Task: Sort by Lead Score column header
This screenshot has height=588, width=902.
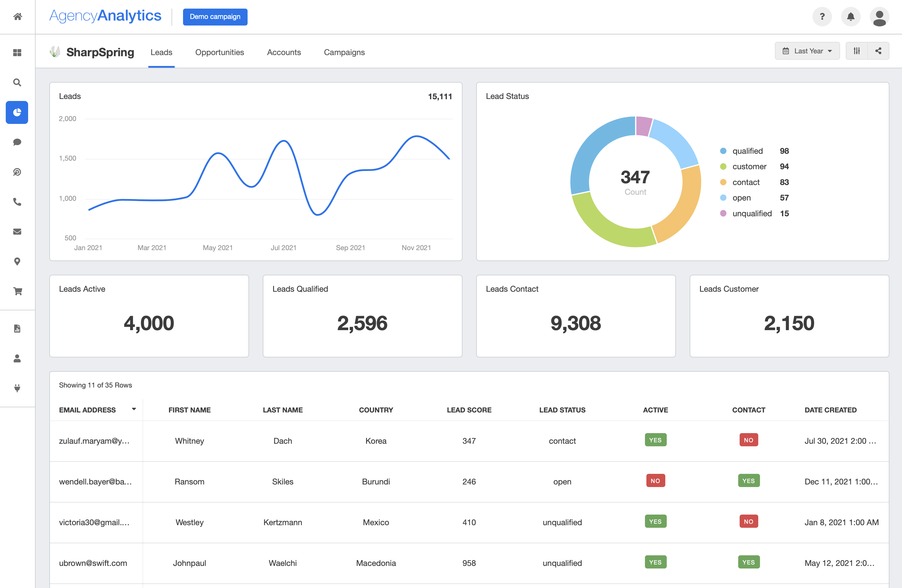Action: point(469,410)
